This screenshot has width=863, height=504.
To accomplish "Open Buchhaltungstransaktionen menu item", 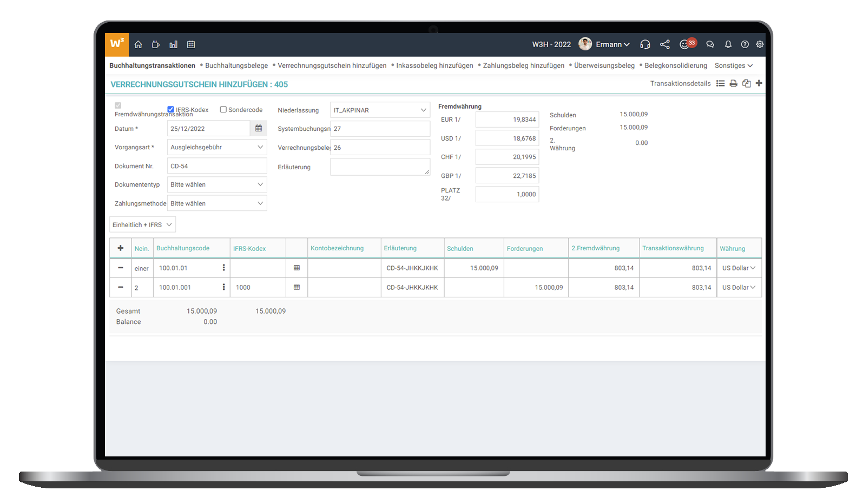I will tap(152, 65).
